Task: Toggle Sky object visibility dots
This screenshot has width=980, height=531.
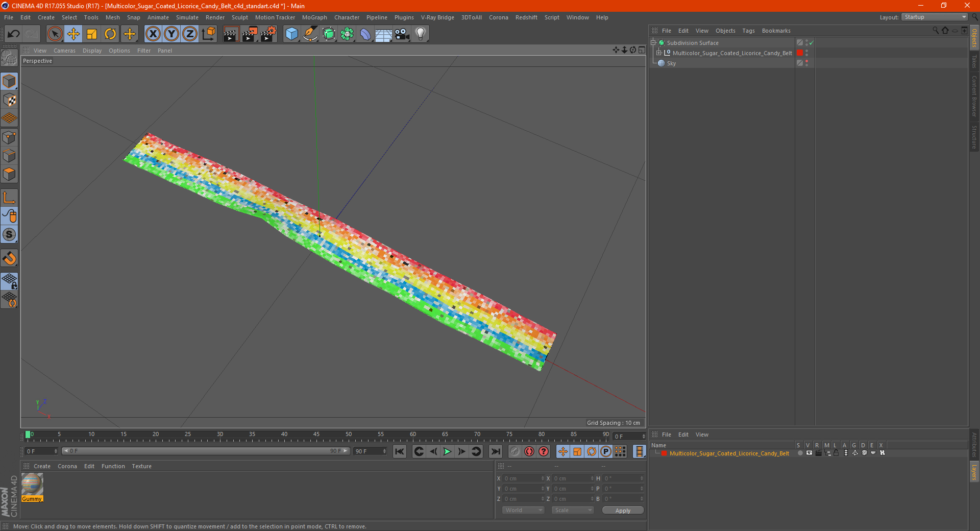Action: tap(806, 63)
